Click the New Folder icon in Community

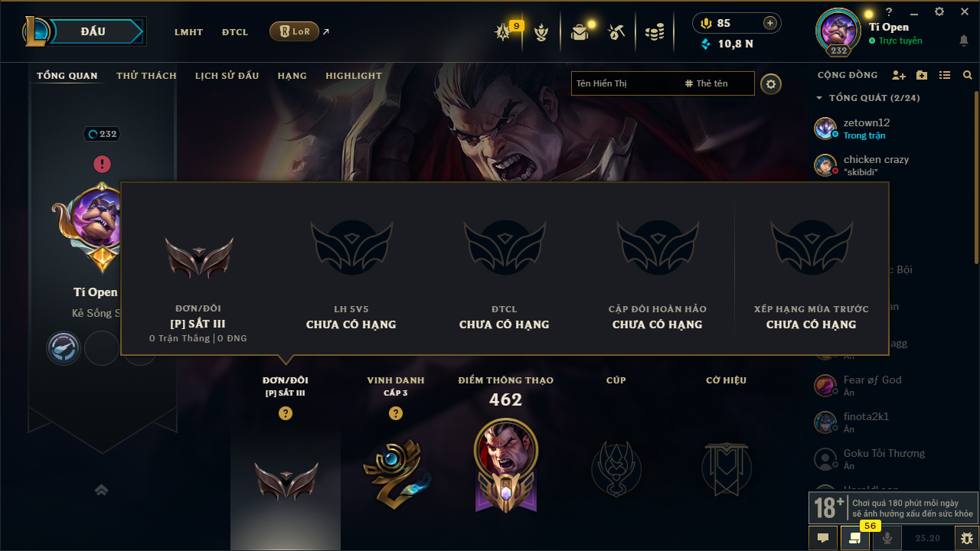[922, 75]
